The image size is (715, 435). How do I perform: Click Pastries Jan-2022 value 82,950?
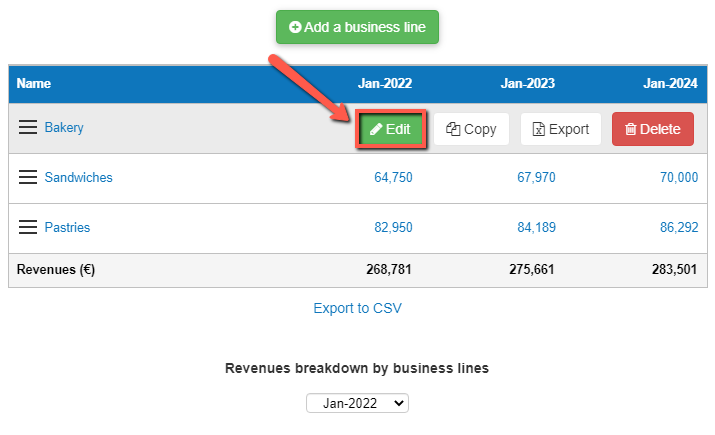(x=393, y=228)
